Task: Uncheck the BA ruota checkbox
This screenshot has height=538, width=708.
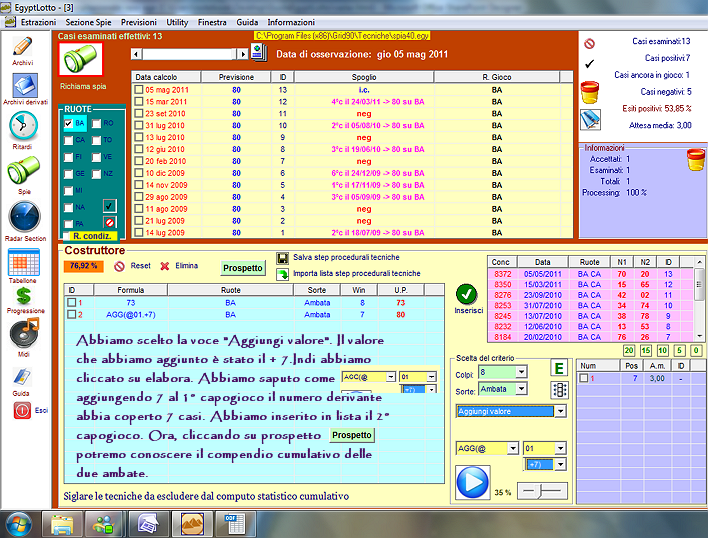Action: pyautogui.click(x=68, y=123)
